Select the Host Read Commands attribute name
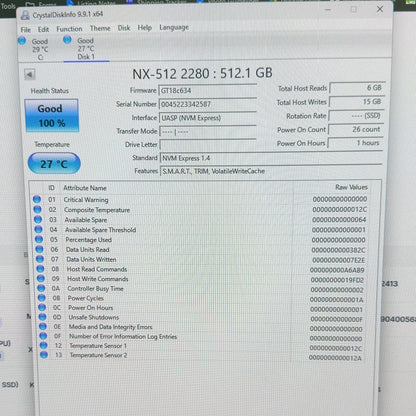 (x=97, y=269)
